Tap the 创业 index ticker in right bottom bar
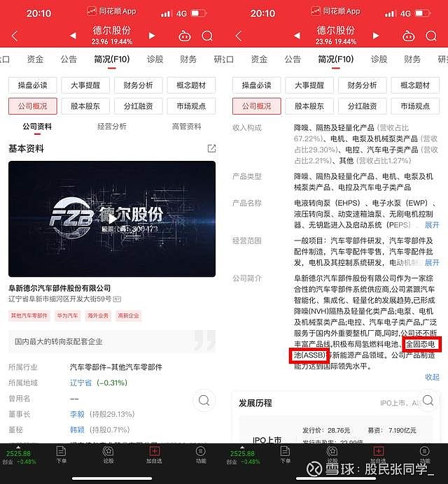The image size is (448, 484). (242, 457)
